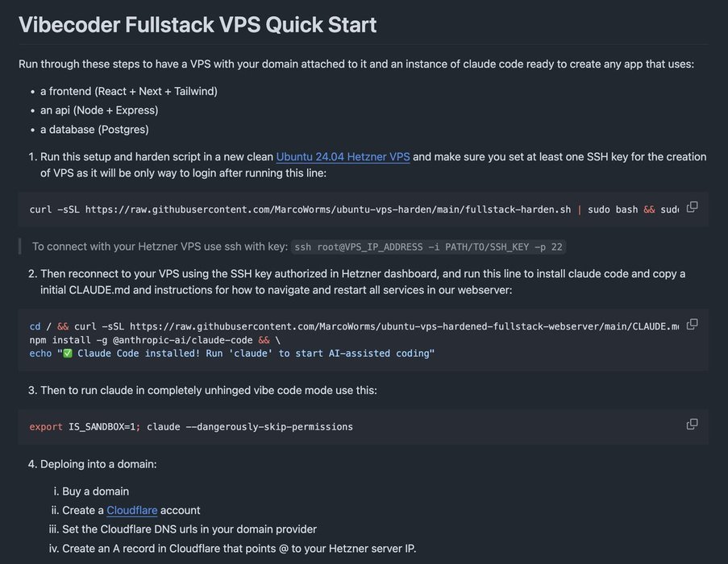Click the 'a database (Postgres)' bullet
Screen dimensions: 728x564
94,130
